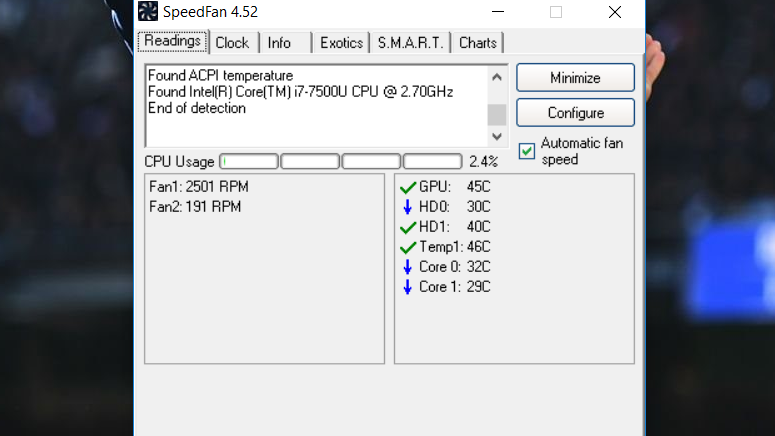Click the 'SpeedFan 4.52' window title
The width and height of the screenshot is (775, 436).
click(x=211, y=12)
